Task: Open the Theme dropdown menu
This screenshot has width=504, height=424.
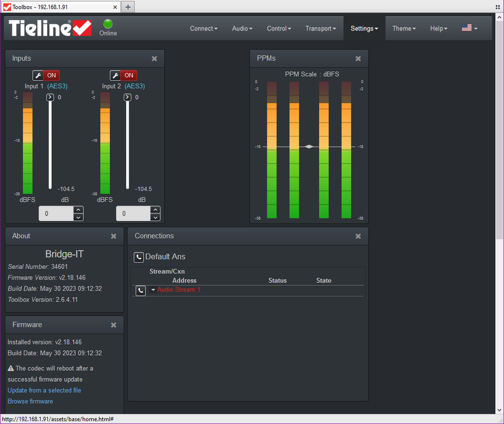Action: coord(404,29)
